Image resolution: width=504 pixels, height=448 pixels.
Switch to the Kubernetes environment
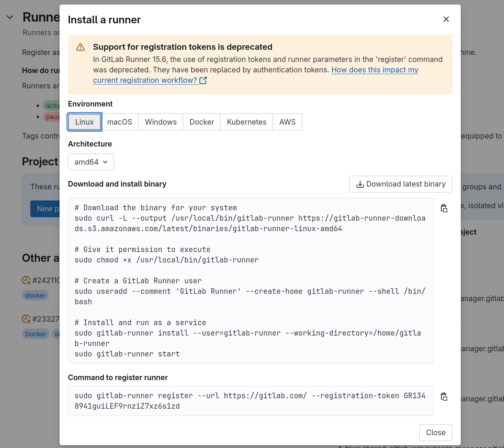click(x=247, y=122)
